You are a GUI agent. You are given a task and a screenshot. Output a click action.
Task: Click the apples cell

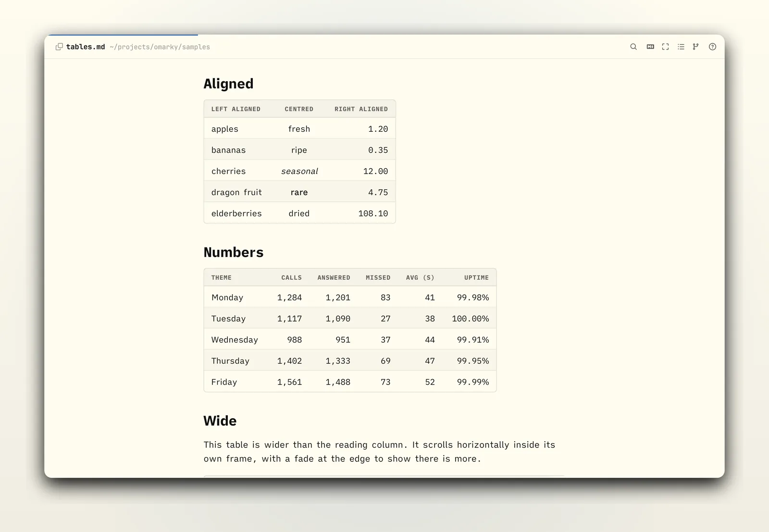tap(225, 129)
